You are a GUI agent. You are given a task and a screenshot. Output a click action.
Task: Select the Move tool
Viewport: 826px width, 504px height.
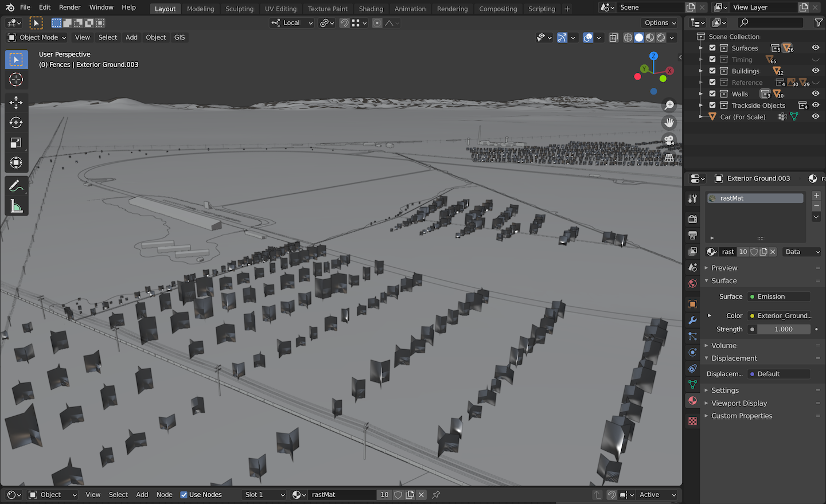click(x=17, y=103)
